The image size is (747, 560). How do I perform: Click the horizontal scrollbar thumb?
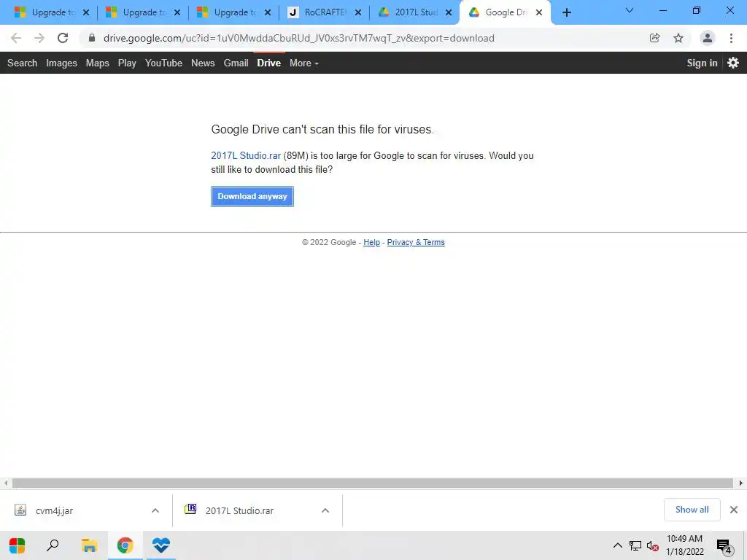(373, 483)
